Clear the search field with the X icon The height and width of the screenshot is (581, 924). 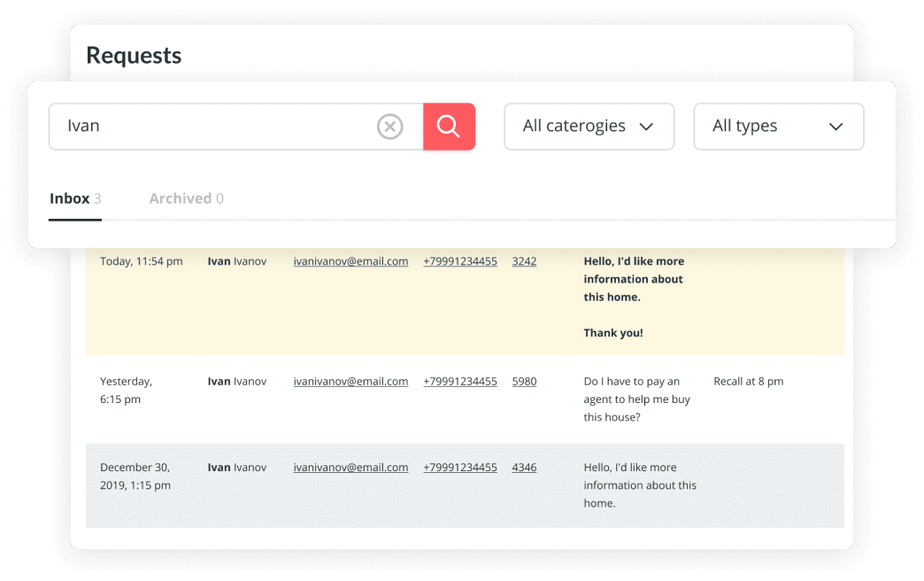click(389, 127)
